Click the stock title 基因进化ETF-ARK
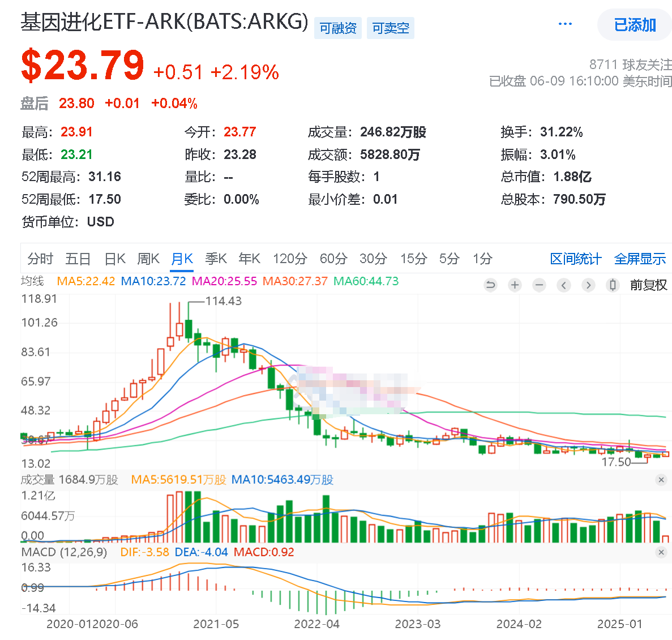Image resolution: width=672 pixels, height=640 pixels. (x=165, y=22)
